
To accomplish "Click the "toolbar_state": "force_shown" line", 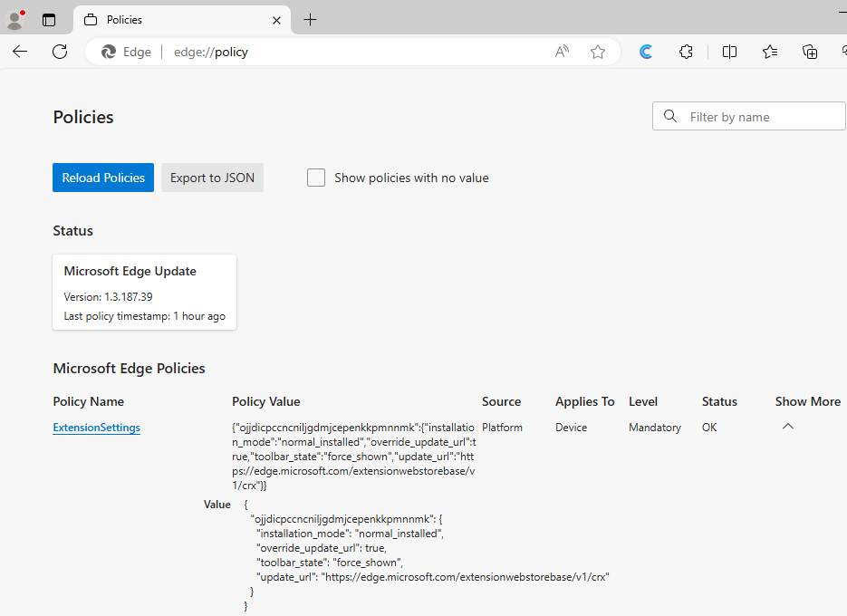I will (x=330, y=563).
